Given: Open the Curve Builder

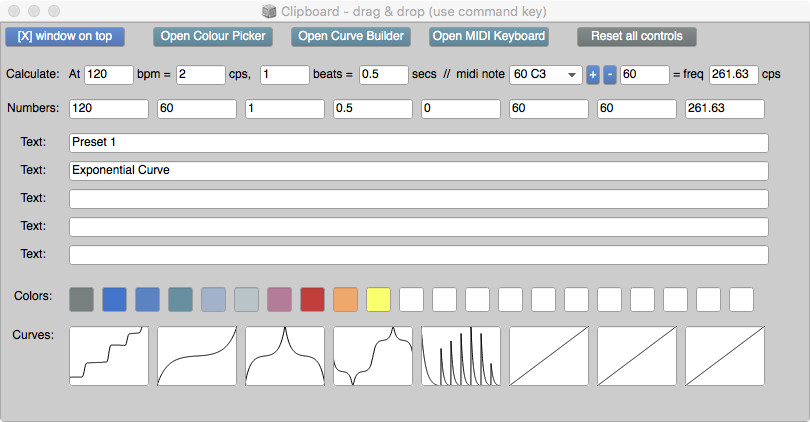Looking at the screenshot, I should click(351, 36).
